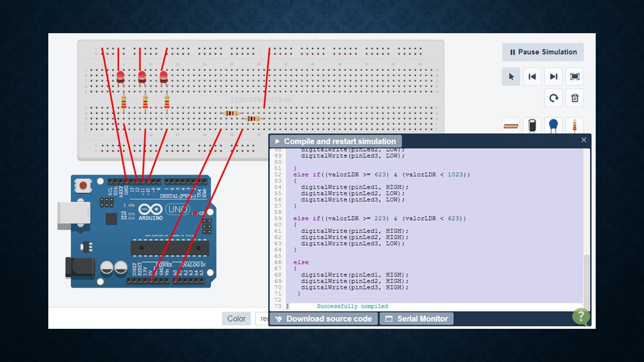Pick the blue ceramic capacitor component

(553, 126)
